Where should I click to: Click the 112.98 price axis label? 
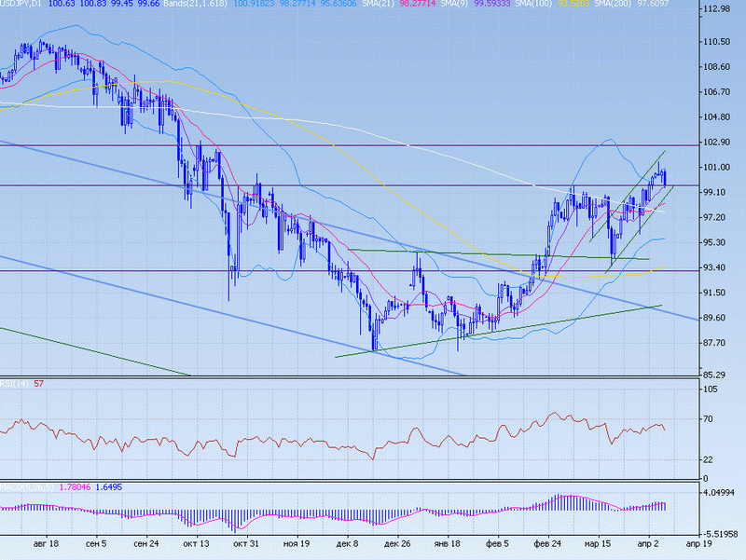716,8
